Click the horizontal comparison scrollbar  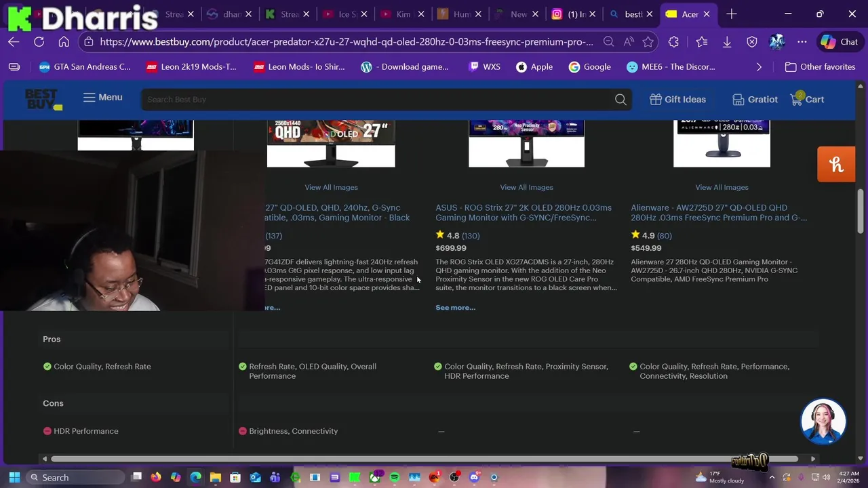tap(424, 459)
